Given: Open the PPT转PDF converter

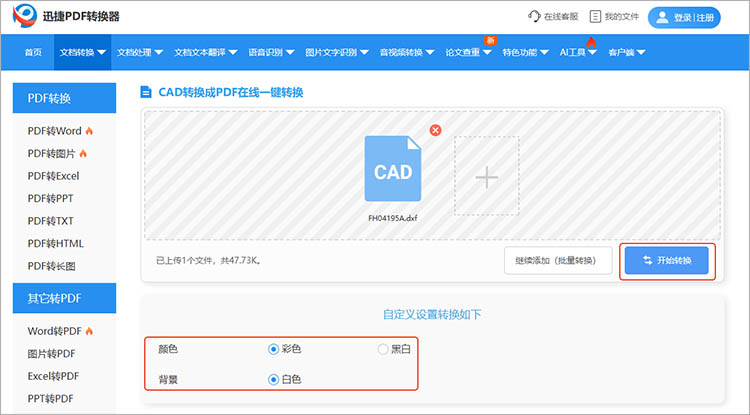Looking at the screenshot, I should [50, 398].
